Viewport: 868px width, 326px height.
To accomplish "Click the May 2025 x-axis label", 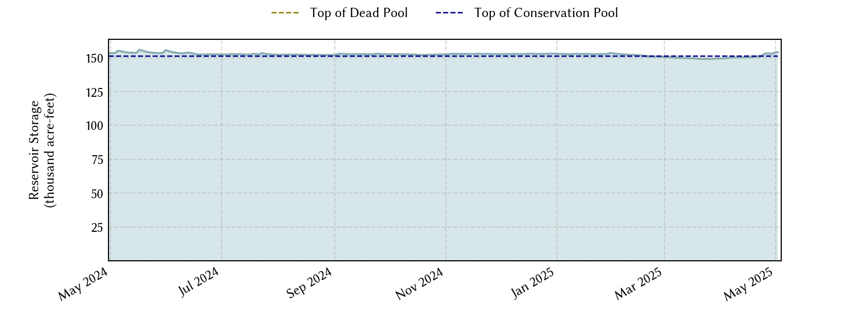I will pos(748,284).
